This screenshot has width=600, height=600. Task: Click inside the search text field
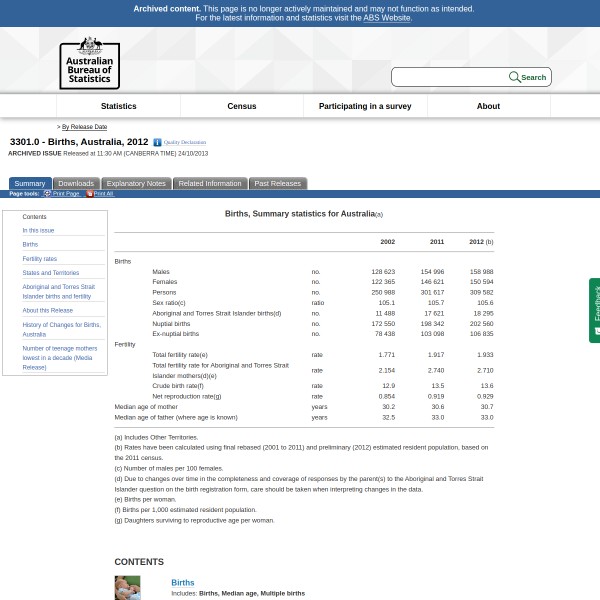[x=450, y=77]
